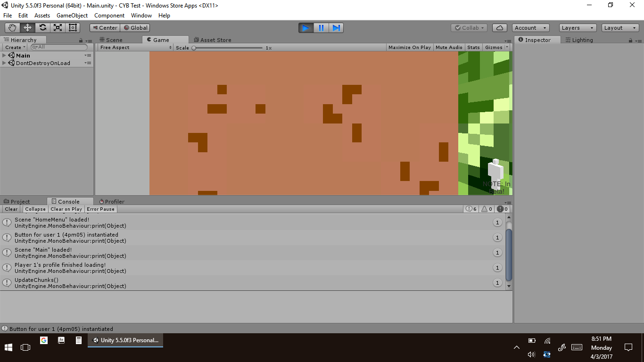Select the Rect transform tool
Screen dimensions: 644x362
(73, 28)
